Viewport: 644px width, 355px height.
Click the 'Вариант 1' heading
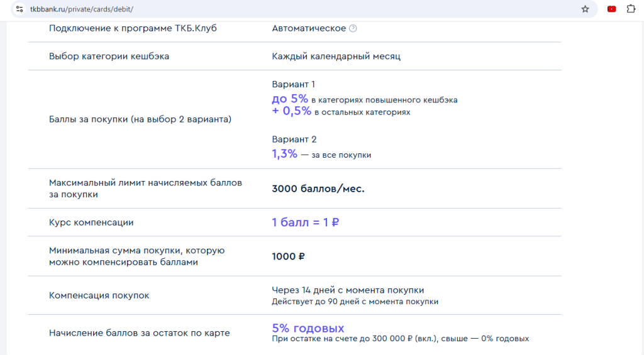pyautogui.click(x=293, y=84)
